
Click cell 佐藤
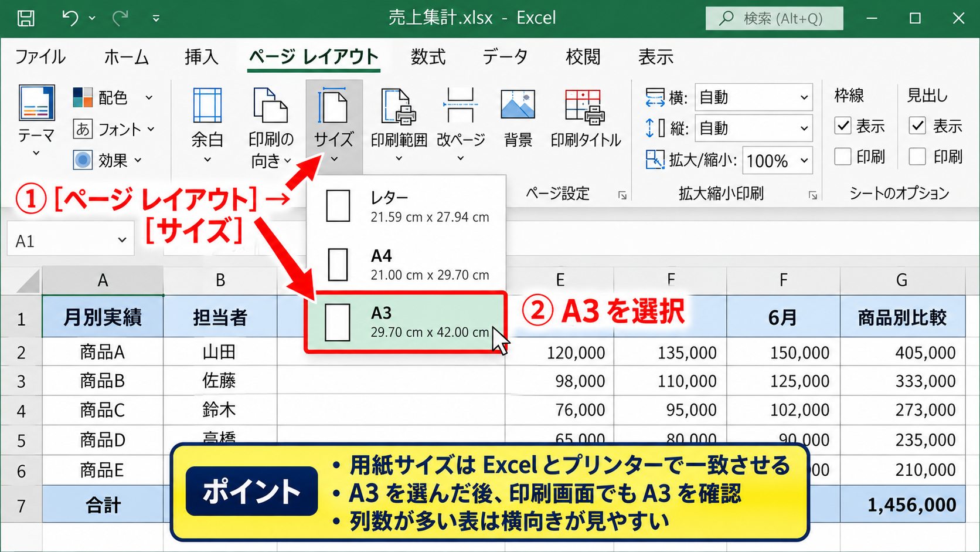(220, 381)
